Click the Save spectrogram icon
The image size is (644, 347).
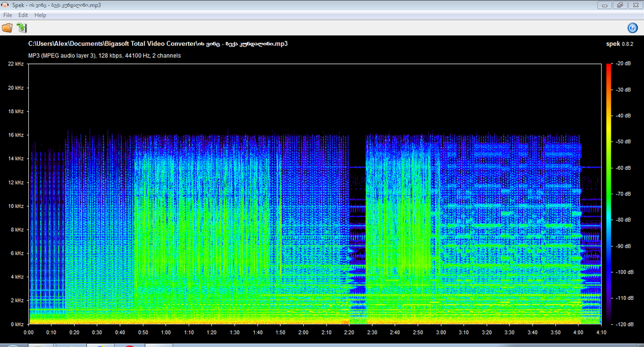(22, 28)
